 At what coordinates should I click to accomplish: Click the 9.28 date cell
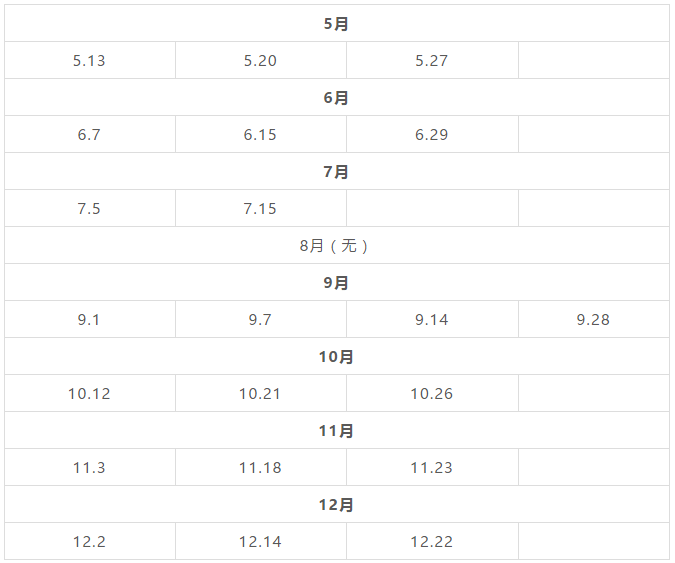click(594, 319)
